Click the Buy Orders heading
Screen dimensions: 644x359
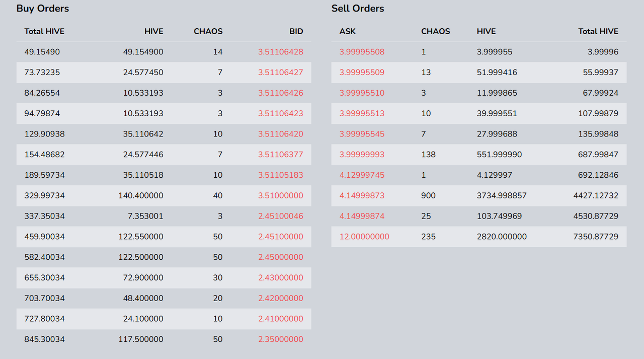coord(43,9)
